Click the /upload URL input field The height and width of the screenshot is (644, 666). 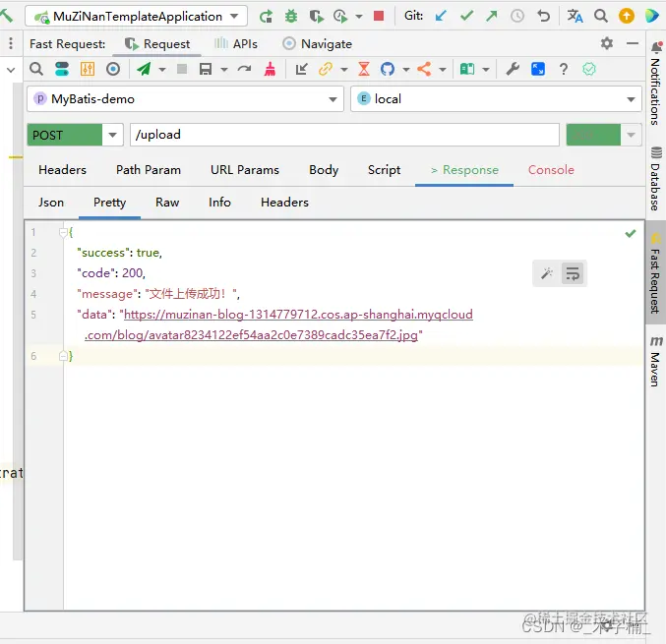click(x=344, y=135)
